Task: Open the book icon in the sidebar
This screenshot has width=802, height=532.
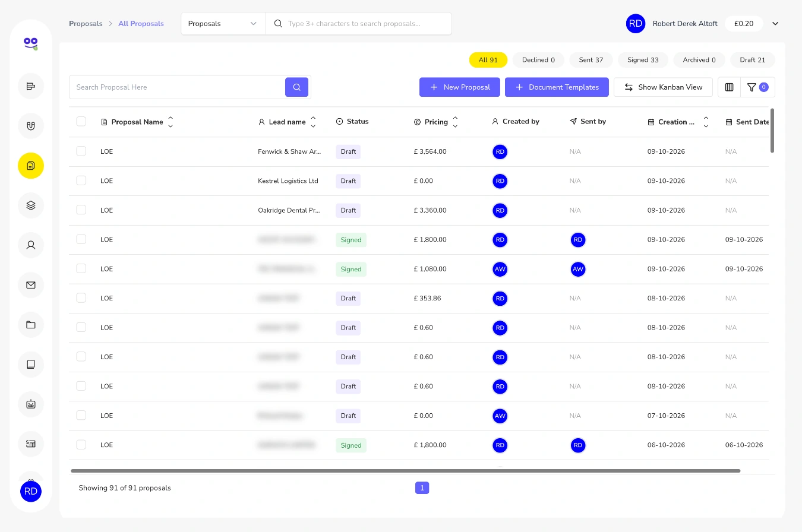Action: point(31,365)
